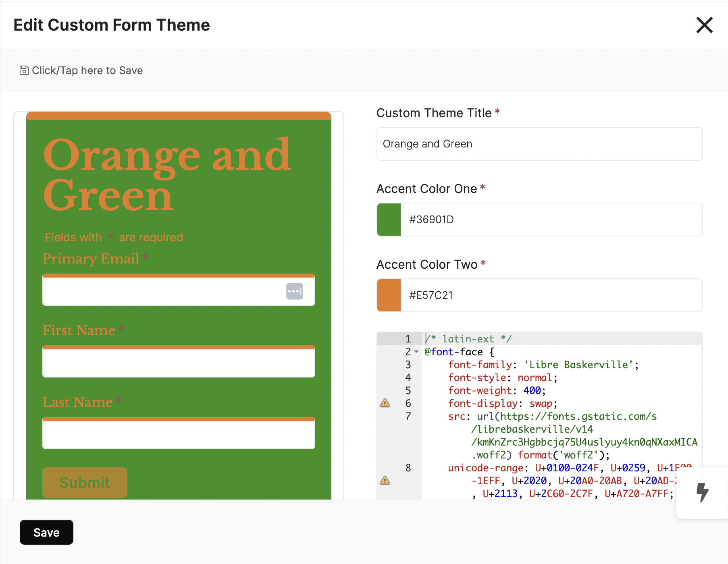The width and height of the screenshot is (728, 564).
Task: Click the warning icon next to code line 8
Action: (x=385, y=481)
